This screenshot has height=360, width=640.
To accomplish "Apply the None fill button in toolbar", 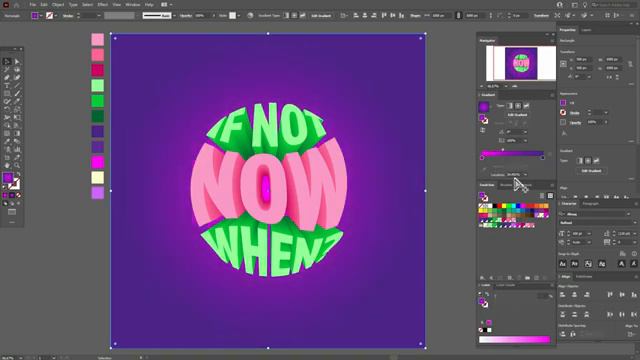I will click(x=18, y=195).
